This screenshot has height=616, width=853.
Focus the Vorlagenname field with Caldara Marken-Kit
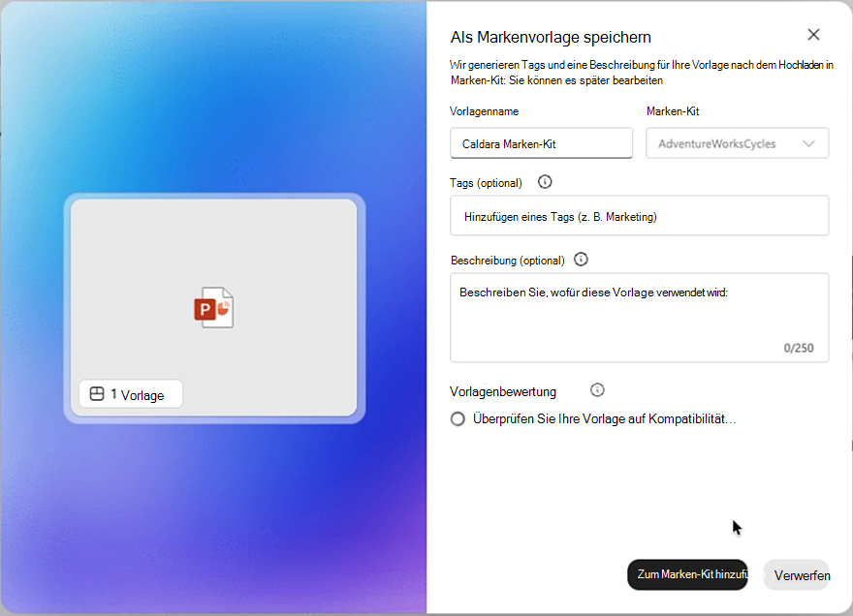point(541,143)
